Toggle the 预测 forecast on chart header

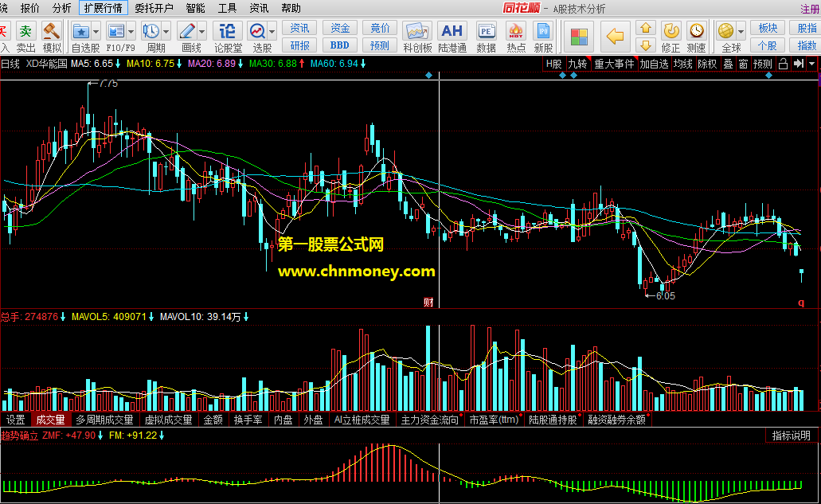(762, 64)
